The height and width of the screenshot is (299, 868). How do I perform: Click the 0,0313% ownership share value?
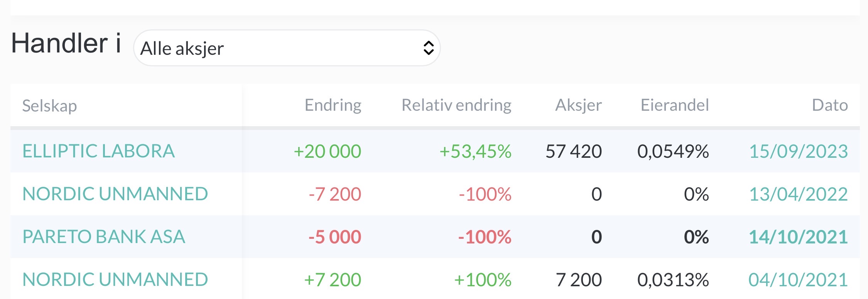pos(673,280)
